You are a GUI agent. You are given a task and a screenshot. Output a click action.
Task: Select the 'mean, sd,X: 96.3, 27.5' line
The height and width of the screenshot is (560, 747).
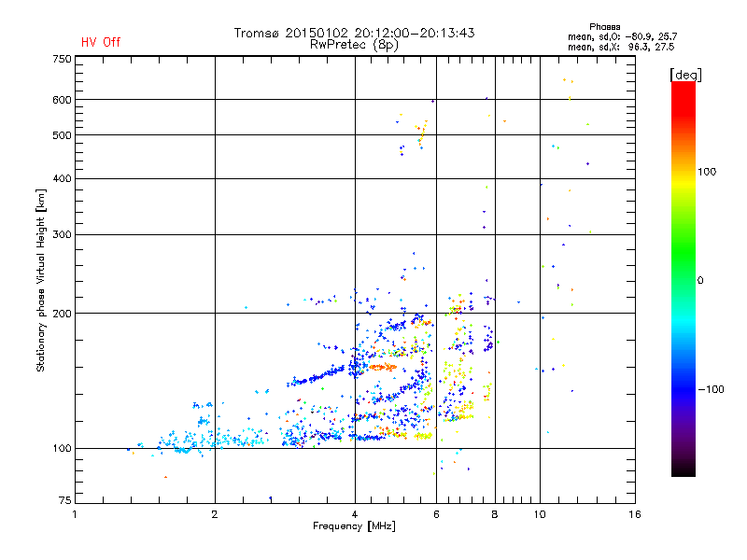pos(621,47)
